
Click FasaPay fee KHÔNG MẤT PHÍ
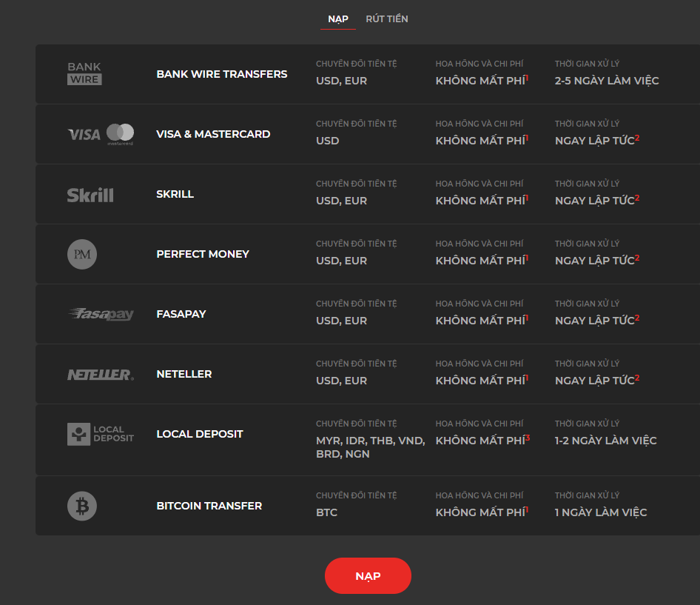[482, 321]
